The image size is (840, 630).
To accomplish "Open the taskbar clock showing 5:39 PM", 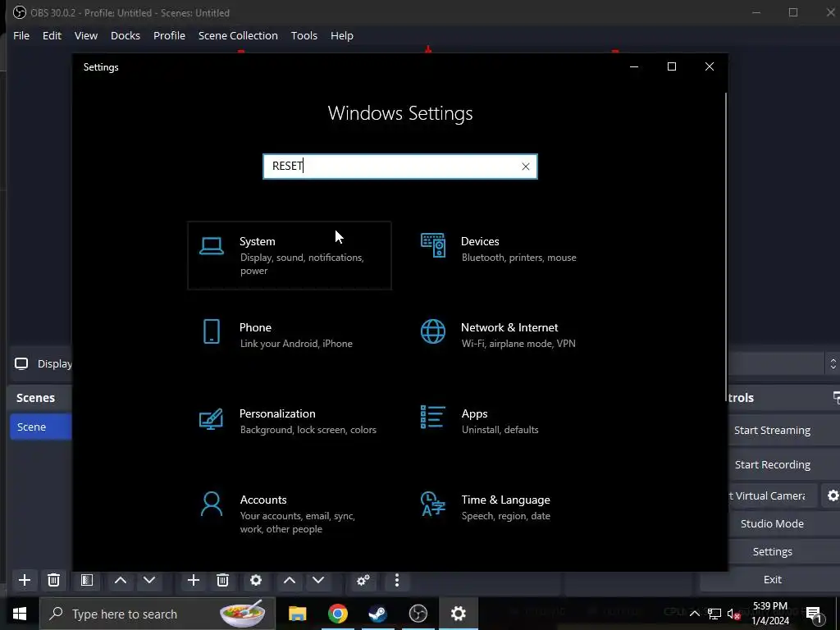I will pos(770,614).
